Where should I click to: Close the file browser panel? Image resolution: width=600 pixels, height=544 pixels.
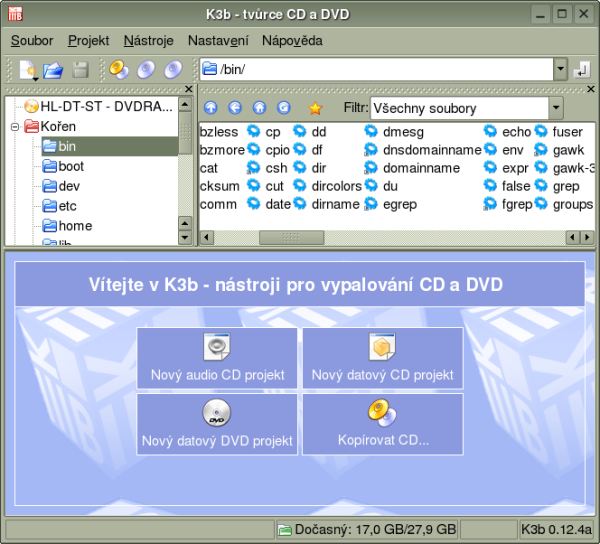point(590,89)
